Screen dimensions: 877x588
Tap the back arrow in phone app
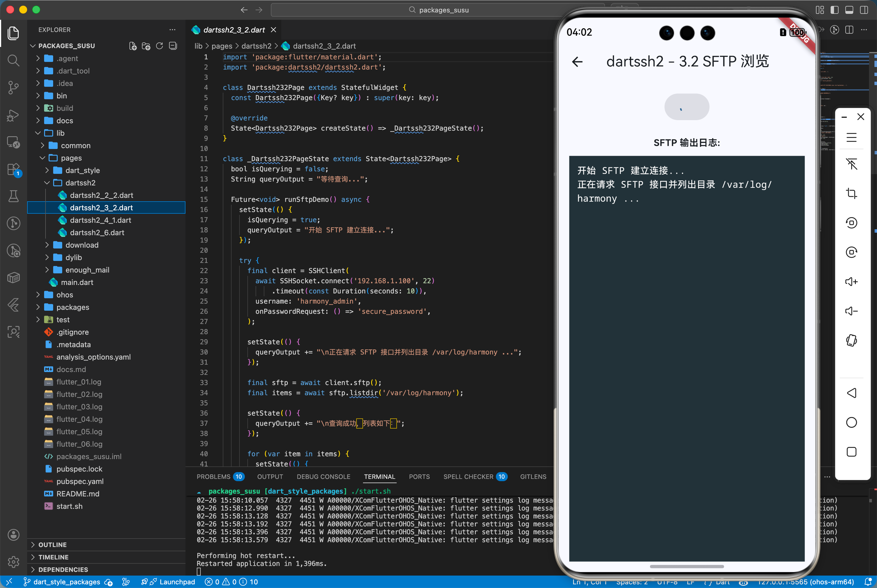pos(577,62)
